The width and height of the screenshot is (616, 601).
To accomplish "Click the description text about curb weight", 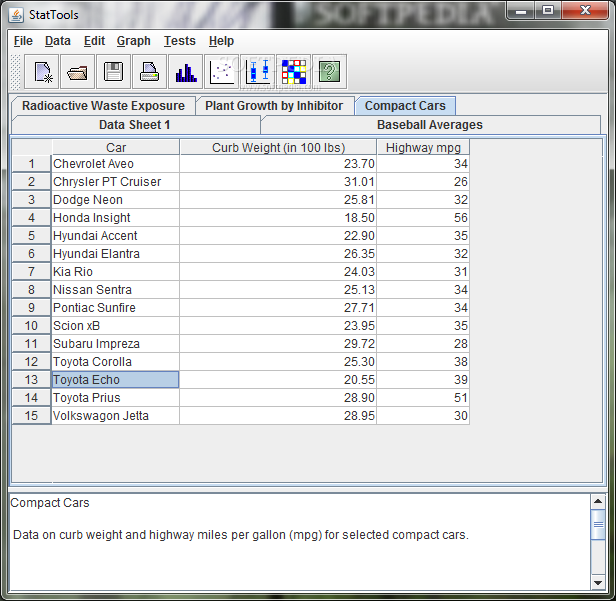I will [x=241, y=535].
